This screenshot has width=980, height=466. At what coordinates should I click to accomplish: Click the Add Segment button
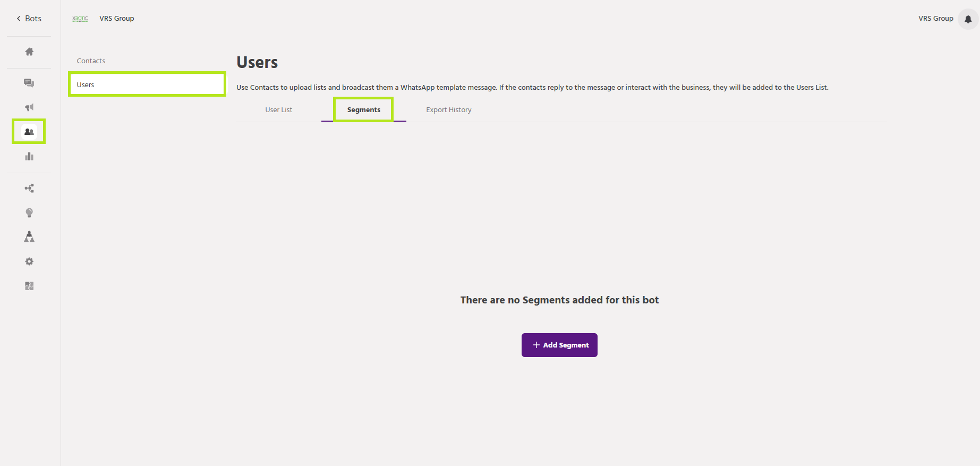[x=559, y=345]
